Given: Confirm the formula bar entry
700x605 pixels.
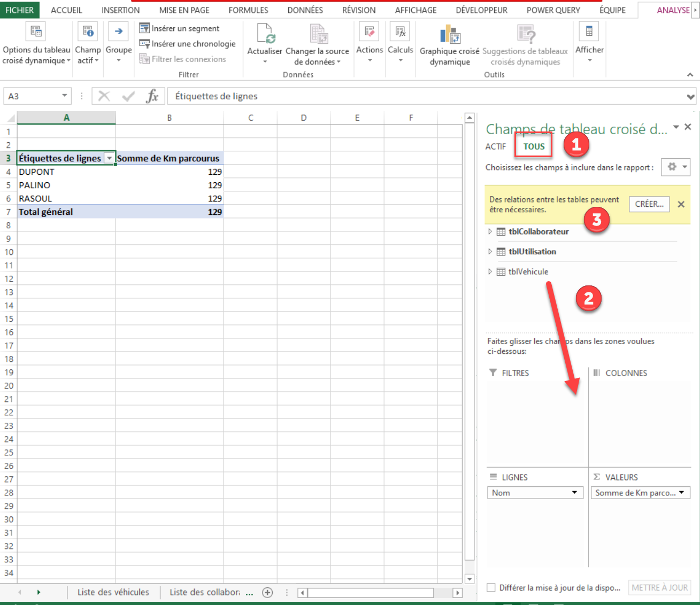Looking at the screenshot, I should (128, 96).
